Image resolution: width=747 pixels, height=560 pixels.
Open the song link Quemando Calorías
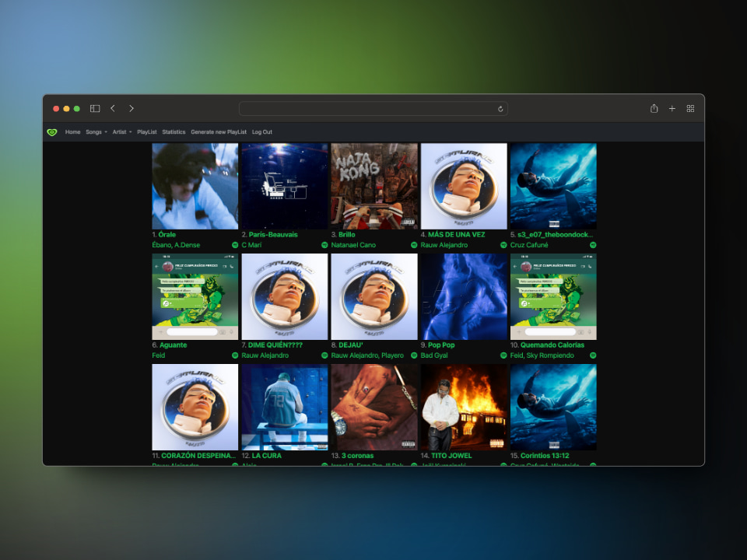[x=552, y=345]
